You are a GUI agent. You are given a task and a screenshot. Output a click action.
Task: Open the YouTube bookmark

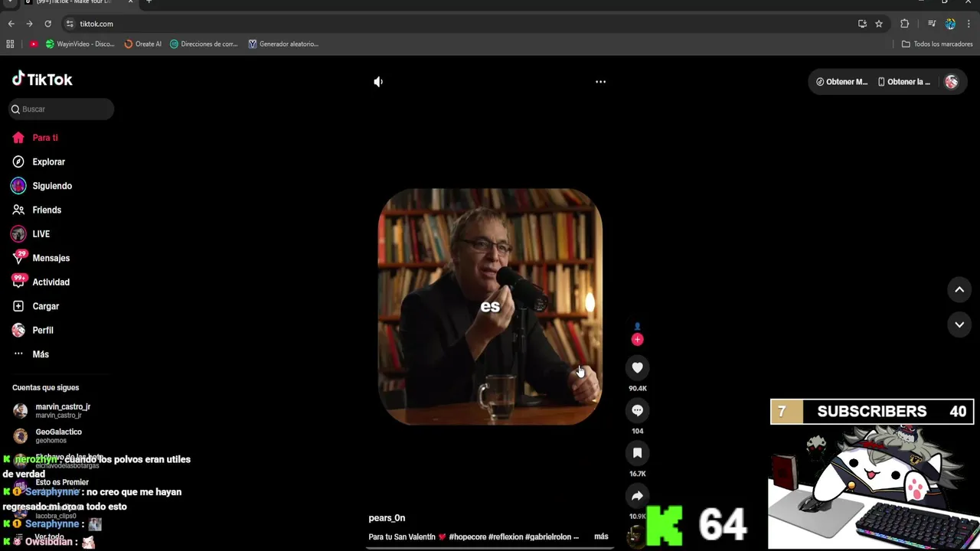pos(34,44)
